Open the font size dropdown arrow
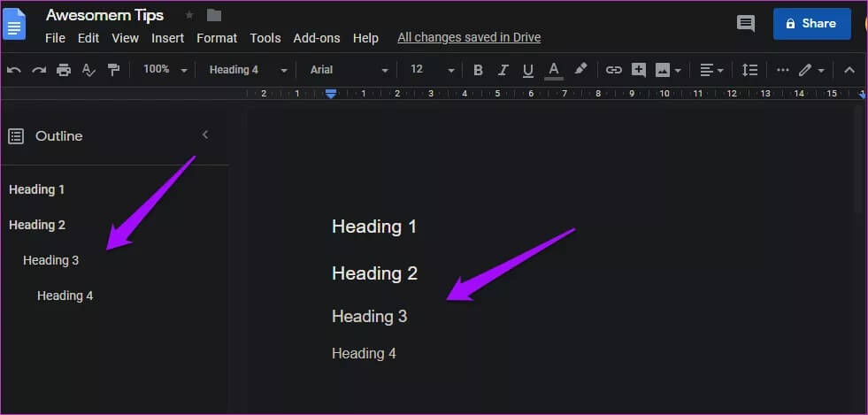Image resolution: width=868 pixels, height=415 pixels. [x=450, y=71]
